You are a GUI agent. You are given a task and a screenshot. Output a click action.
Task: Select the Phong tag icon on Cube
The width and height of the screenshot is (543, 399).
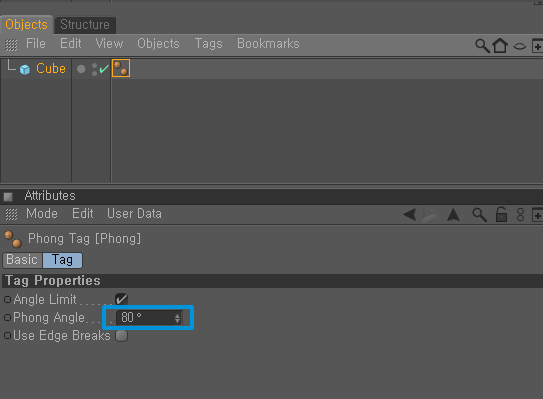tap(121, 68)
